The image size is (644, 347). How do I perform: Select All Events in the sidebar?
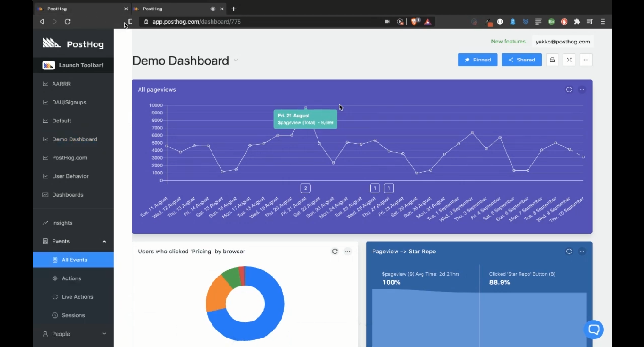(x=73, y=260)
